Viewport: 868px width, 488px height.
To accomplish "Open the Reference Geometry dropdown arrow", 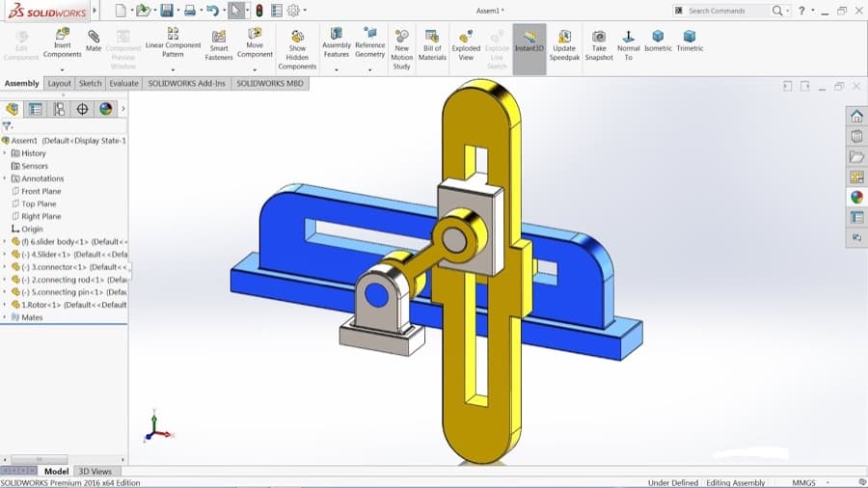I will tap(369, 69).
